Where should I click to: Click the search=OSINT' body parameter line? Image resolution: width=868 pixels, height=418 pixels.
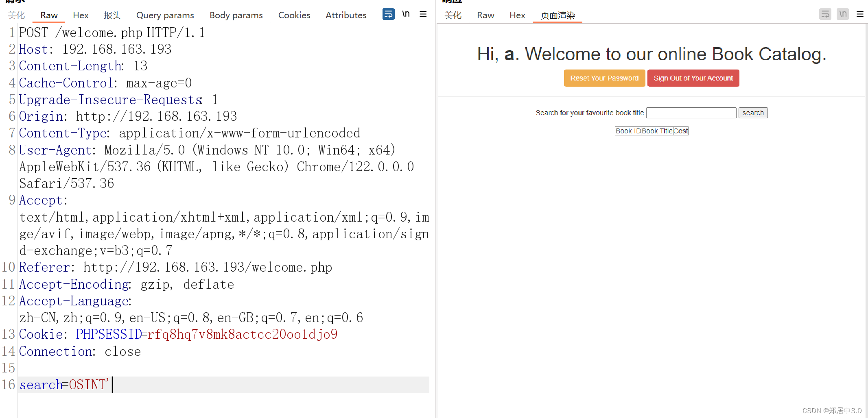(x=224, y=385)
